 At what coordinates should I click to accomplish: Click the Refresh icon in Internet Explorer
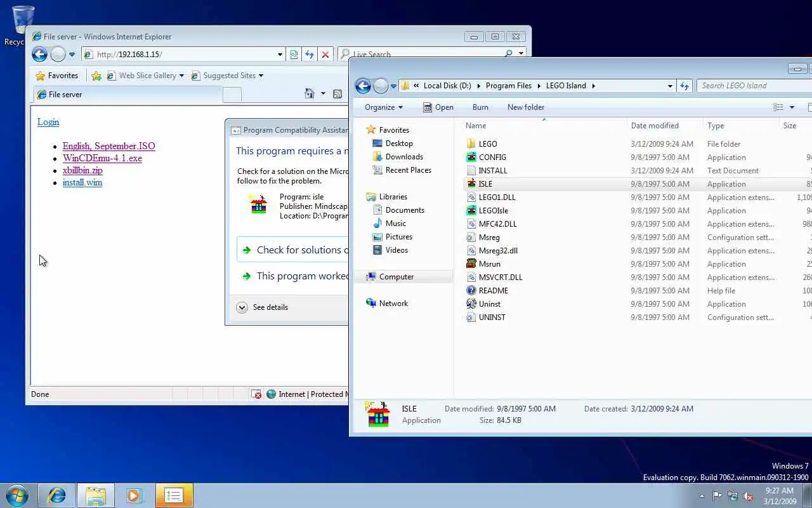[310, 55]
